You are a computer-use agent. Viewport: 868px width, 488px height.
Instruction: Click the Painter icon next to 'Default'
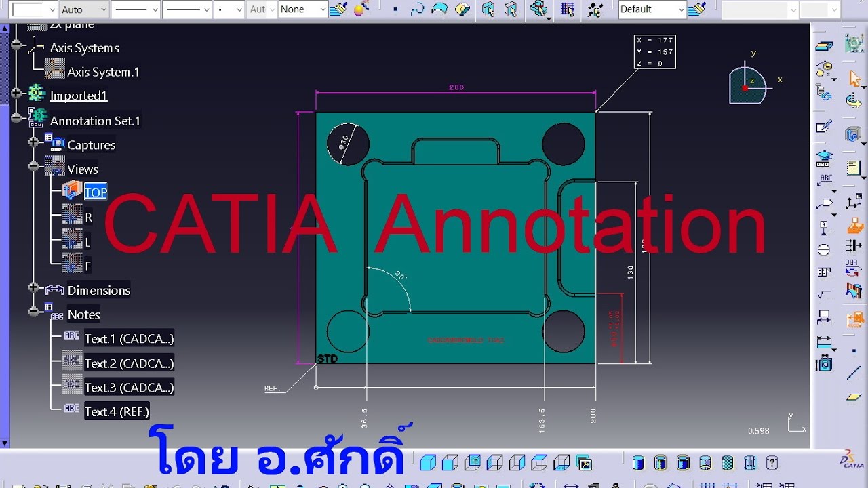(696, 9)
